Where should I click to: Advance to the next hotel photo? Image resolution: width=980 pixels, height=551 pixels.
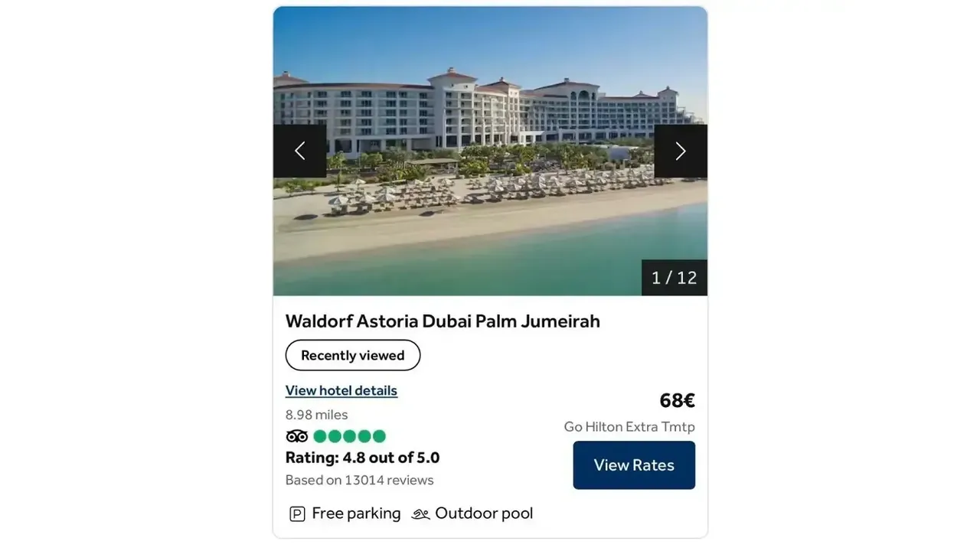pyautogui.click(x=681, y=151)
